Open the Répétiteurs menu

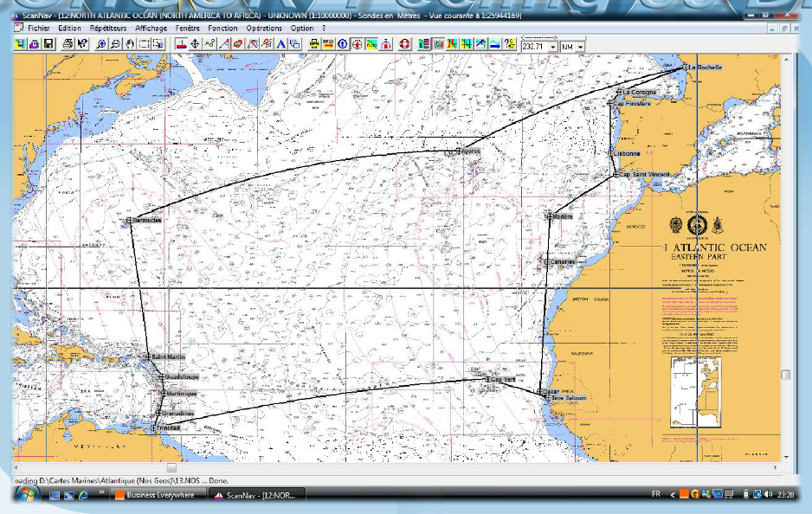coord(108,28)
